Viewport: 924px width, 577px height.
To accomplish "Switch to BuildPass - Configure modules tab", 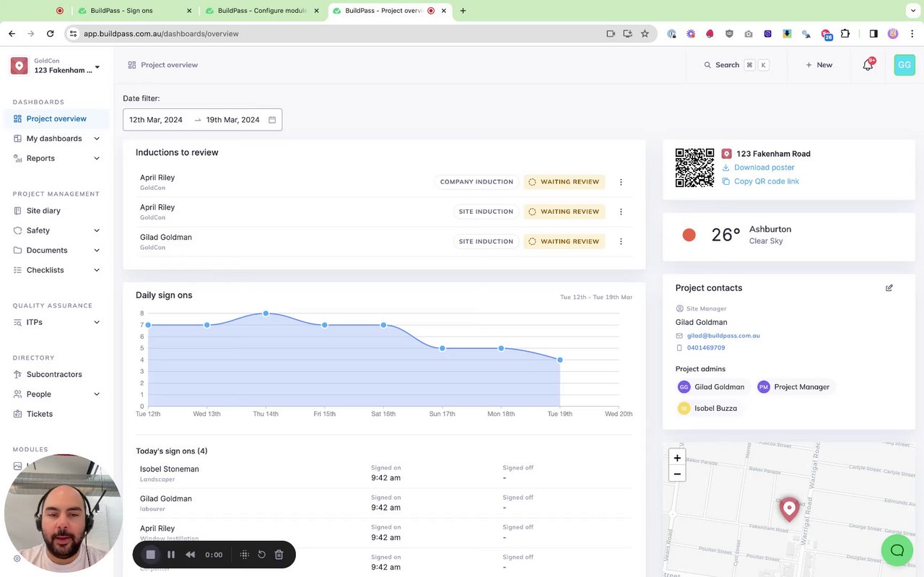I will click(x=262, y=11).
